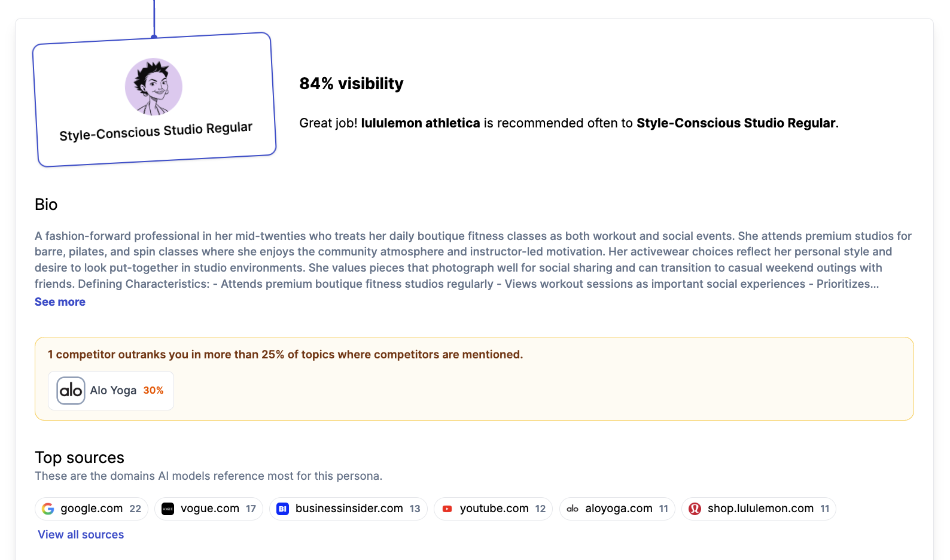This screenshot has height=560, width=950.
Task: Expand bio with See more
Action: point(60,302)
